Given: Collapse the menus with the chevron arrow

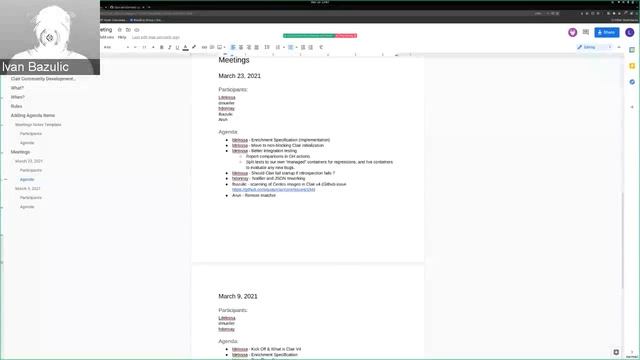Looking at the screenshot, I should (619, 47).
